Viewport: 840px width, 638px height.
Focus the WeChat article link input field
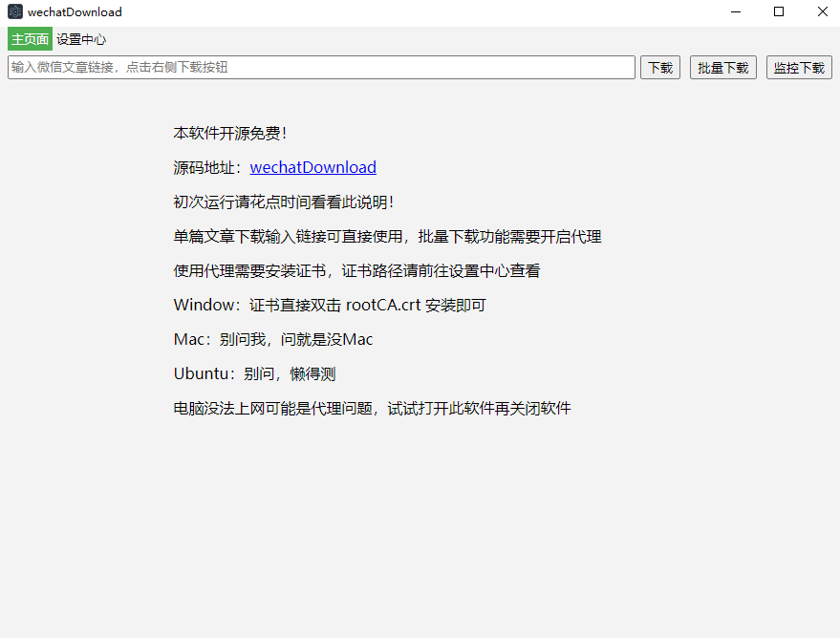click(321, 68)
